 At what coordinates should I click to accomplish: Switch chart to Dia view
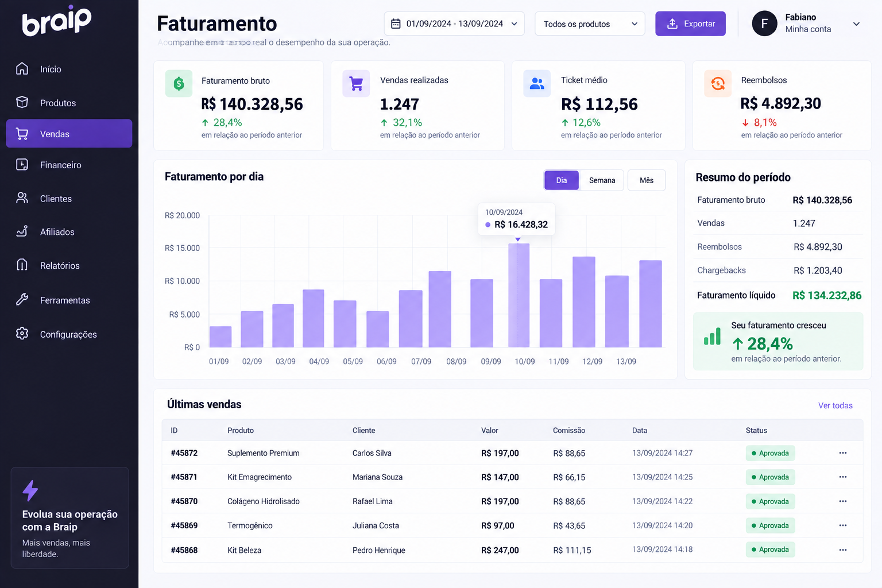click(561, 180)
